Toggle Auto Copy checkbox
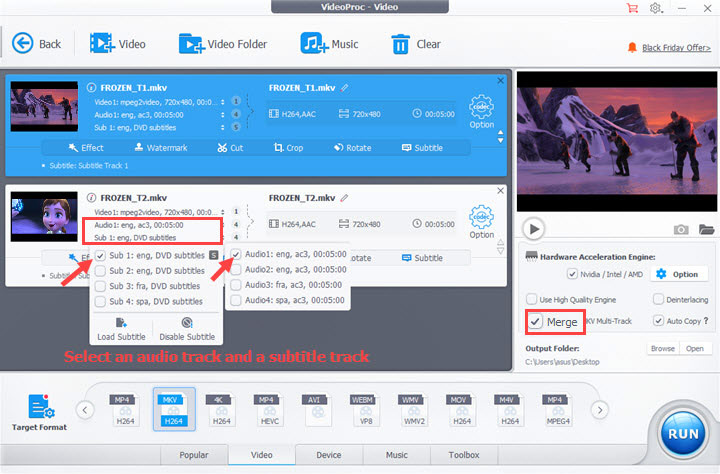 658,321
